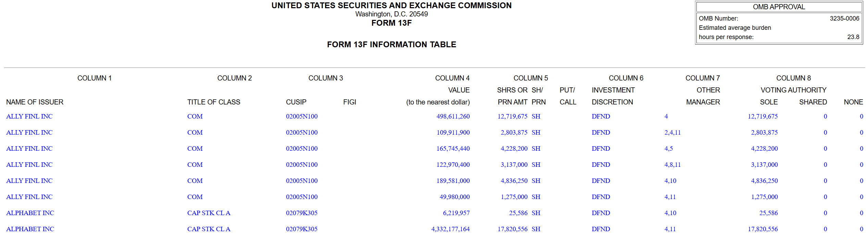Click the FIGI column header

pyautogui.click(x=350, y=102)
